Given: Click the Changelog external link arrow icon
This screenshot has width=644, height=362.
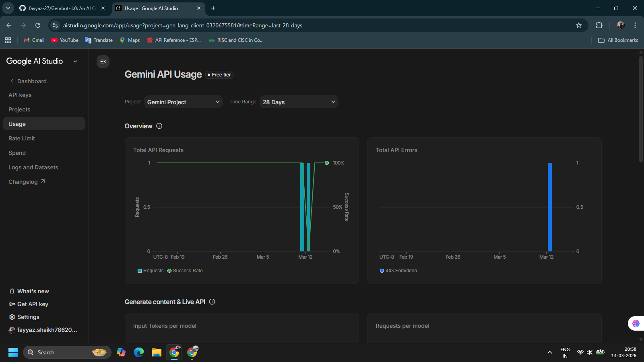Looking at the screenshot, I should point(43,181).
